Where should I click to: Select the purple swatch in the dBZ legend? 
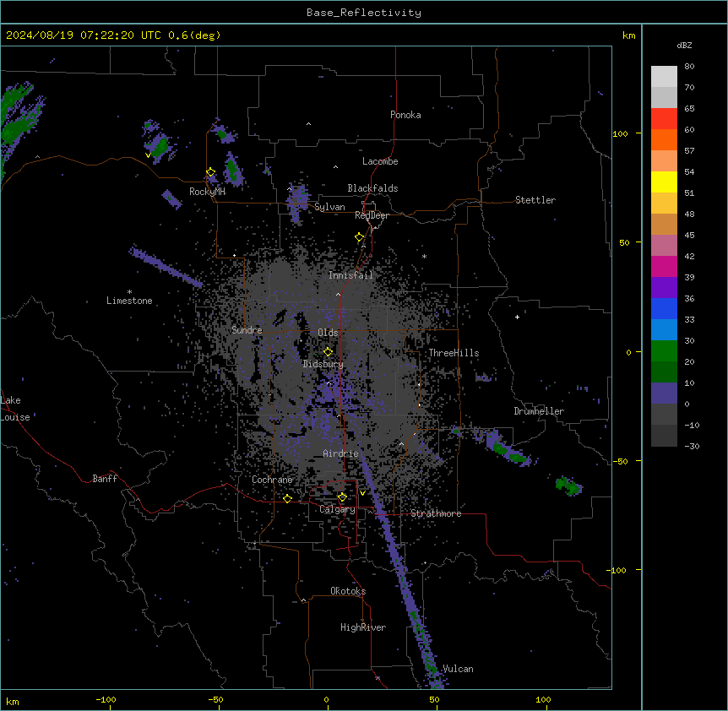(x=664, y=288)
